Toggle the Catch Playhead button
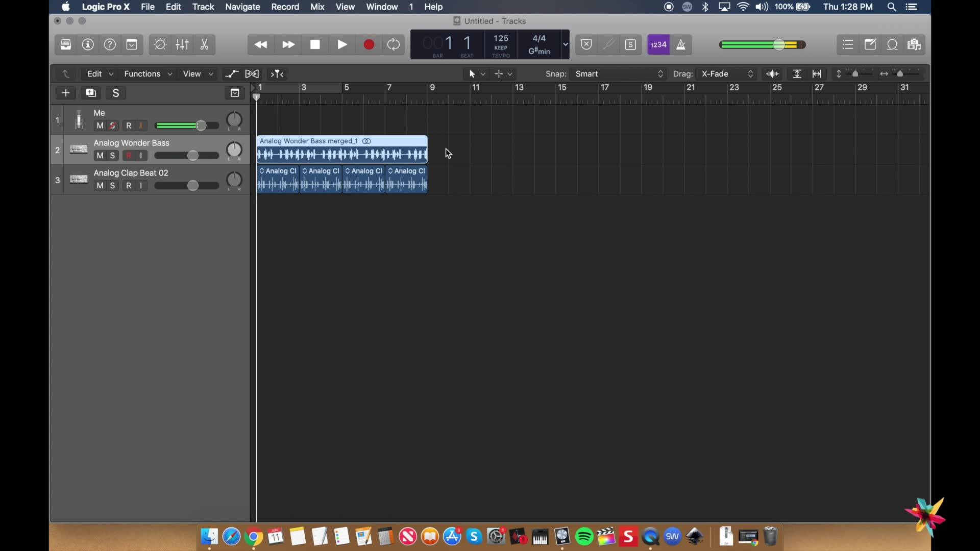980x551 pixels. 277,74
